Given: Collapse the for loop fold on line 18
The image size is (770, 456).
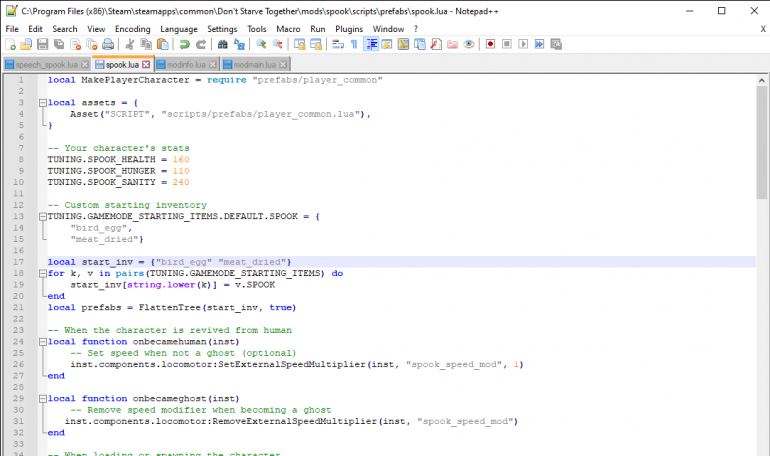Looking at the screenshot, I should 43,273.
